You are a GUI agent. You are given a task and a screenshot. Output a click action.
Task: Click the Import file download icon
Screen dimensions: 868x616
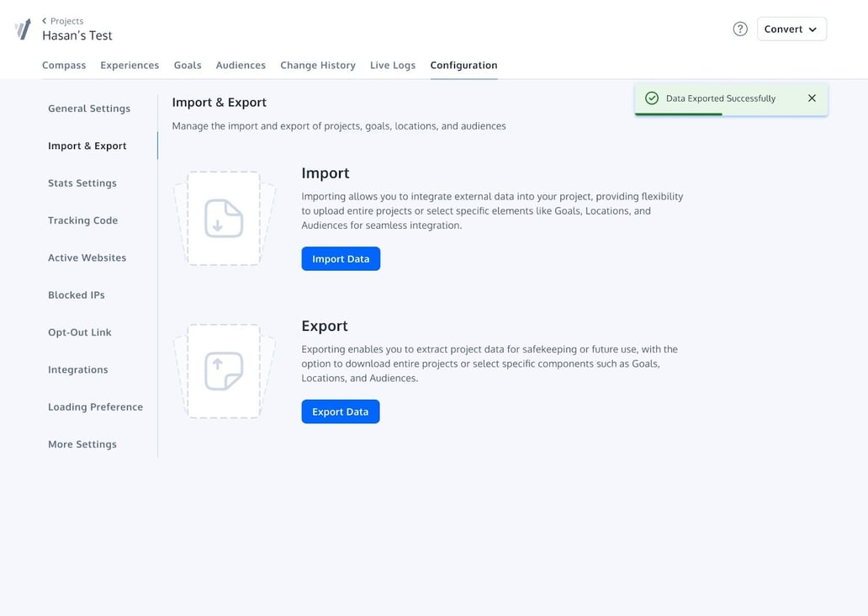tap(224, 217)
